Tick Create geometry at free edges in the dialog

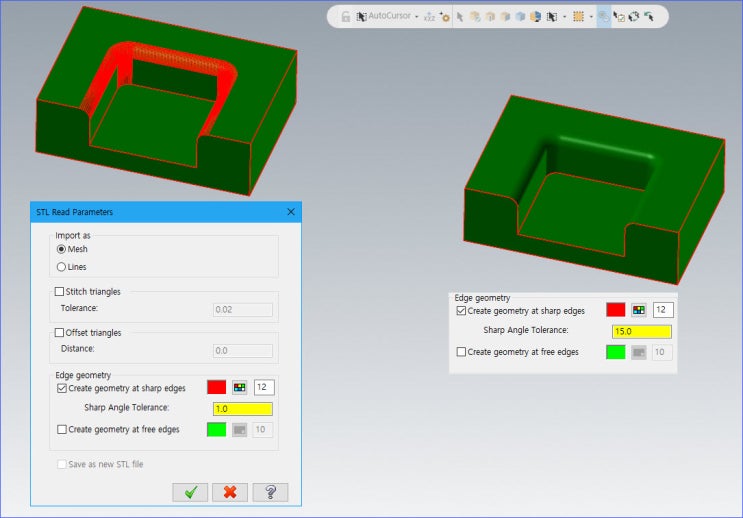click(x=62, y=429)
